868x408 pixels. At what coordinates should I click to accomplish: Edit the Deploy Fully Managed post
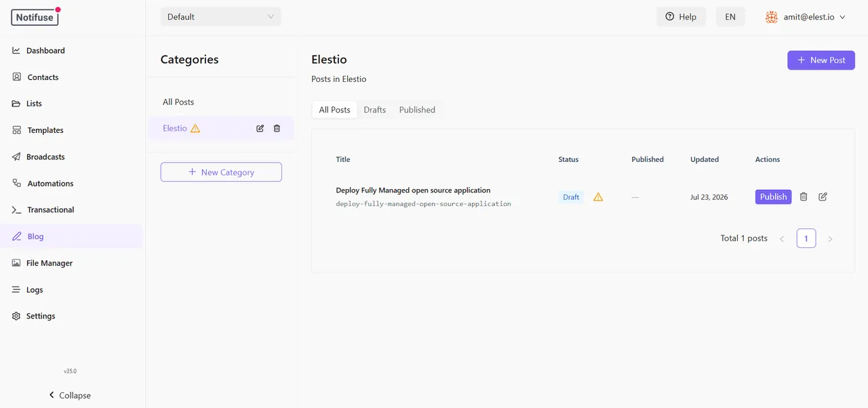pos(823,197)
